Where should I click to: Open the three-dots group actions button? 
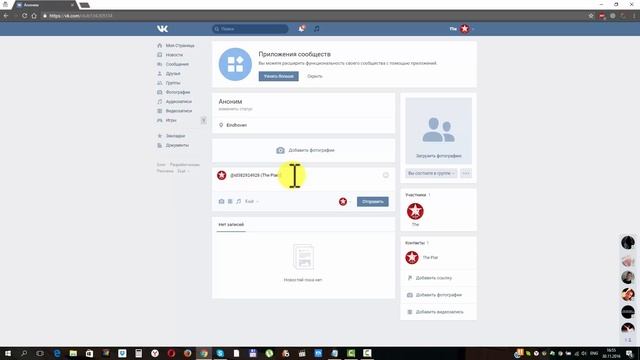466,173
